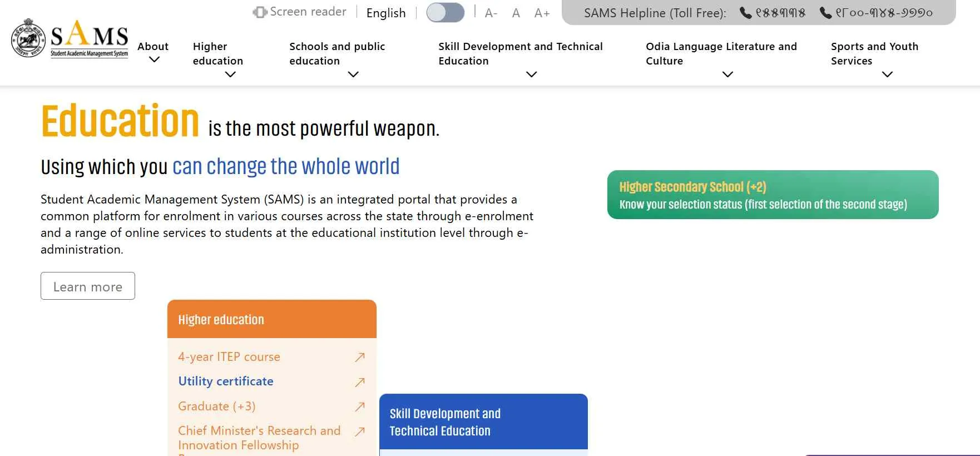The width and height of the screenshot is (980, 456).
Task: Click the arrow icon beside 4-year ITEP course
Action: click(360, 357)
